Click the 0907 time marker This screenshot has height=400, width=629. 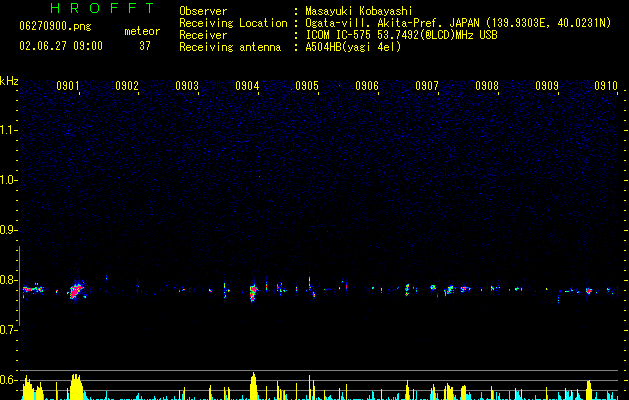coord(427,86)
